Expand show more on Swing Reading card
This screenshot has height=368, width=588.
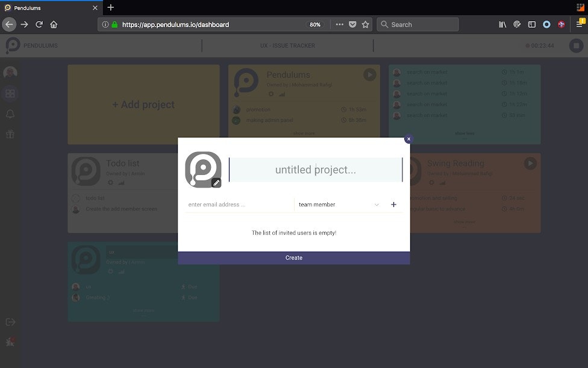click(464, 222)
